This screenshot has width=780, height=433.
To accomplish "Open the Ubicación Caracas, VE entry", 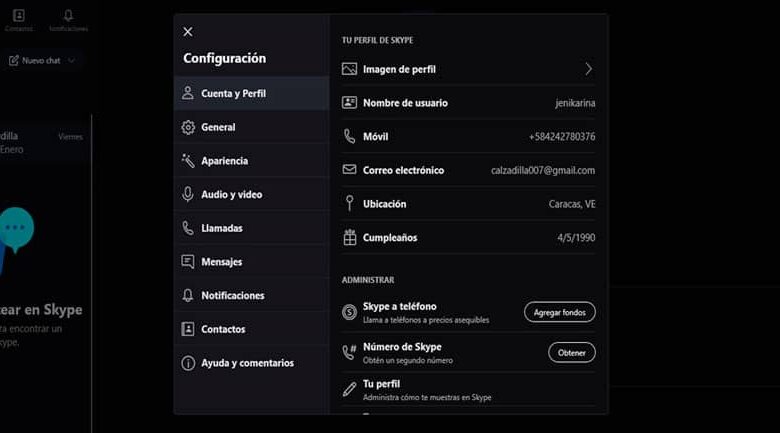I will click(x=469, y=204).
